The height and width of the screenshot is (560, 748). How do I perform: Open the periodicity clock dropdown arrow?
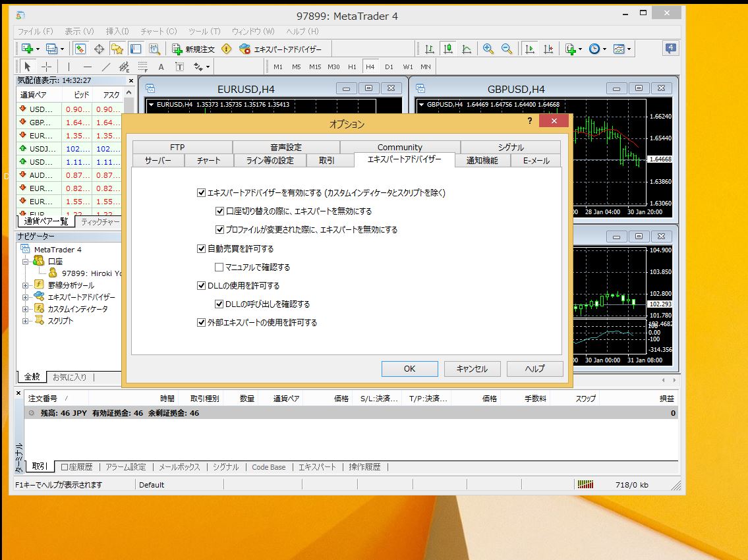pyautogui.click(x=604, y=49)
